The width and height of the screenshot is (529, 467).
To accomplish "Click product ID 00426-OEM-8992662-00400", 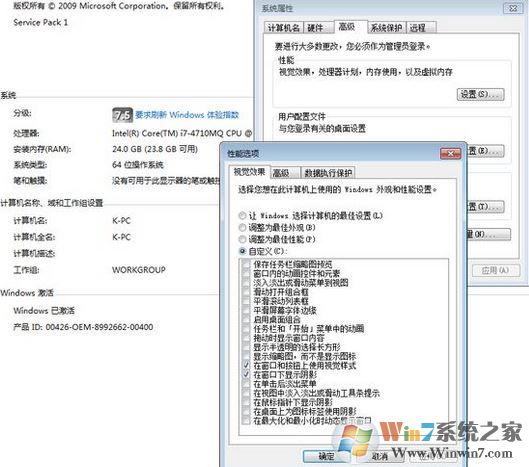I will [x=83, y=327].
